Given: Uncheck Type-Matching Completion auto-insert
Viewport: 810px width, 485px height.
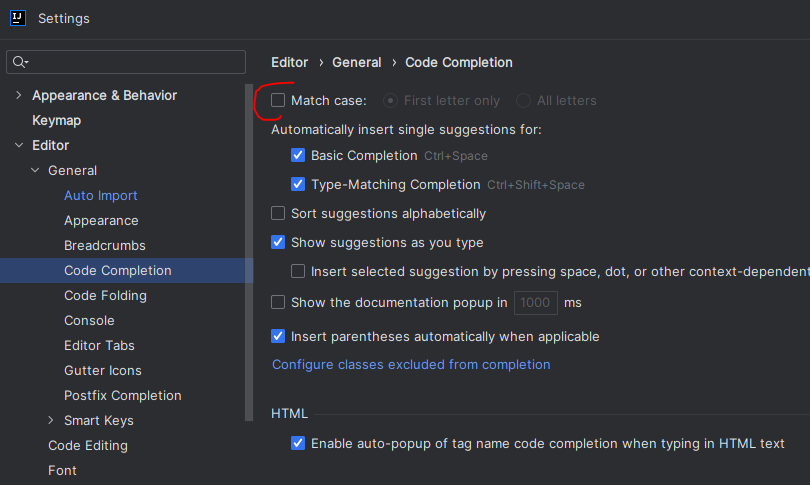Looking at the screenshot, I should [x=298, y=184].
